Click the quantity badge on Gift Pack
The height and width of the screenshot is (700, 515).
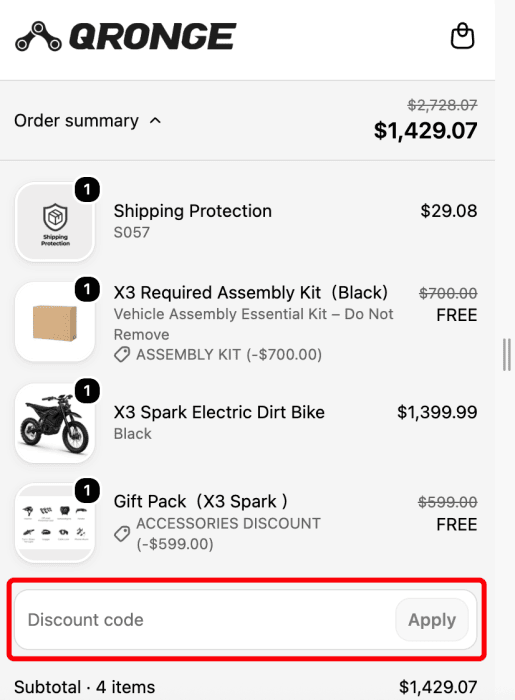(x=87, y=491)
